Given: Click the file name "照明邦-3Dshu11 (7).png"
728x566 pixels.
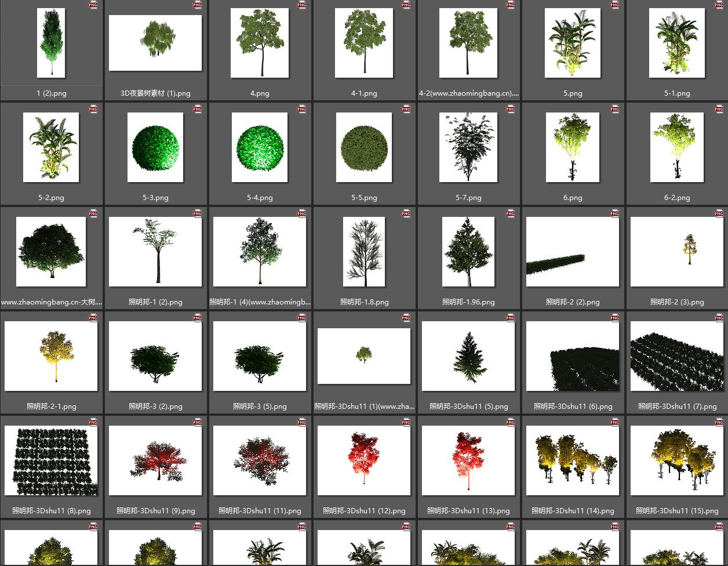Looking at the screenshot, I should [677, 407].
